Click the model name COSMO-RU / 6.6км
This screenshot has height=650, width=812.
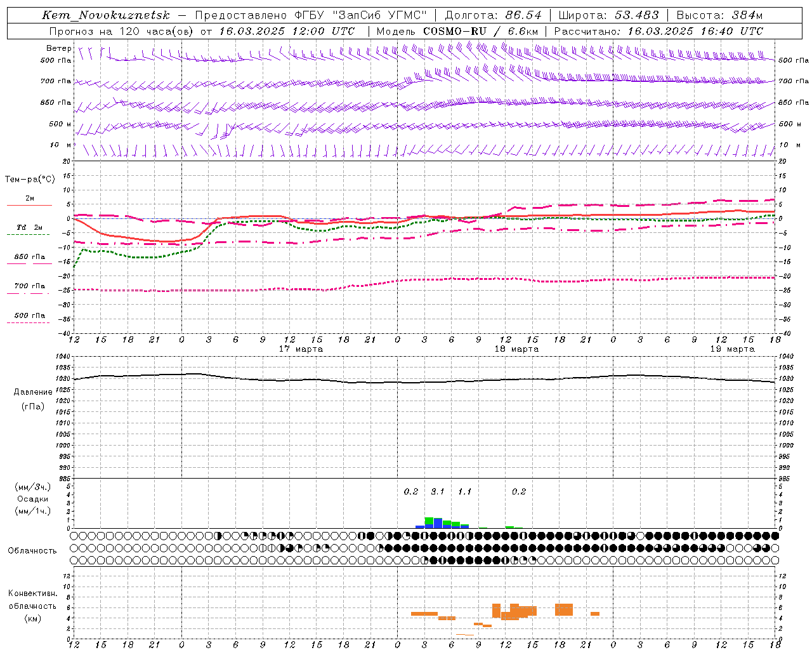pyautogui.click(x=481, y=31)
